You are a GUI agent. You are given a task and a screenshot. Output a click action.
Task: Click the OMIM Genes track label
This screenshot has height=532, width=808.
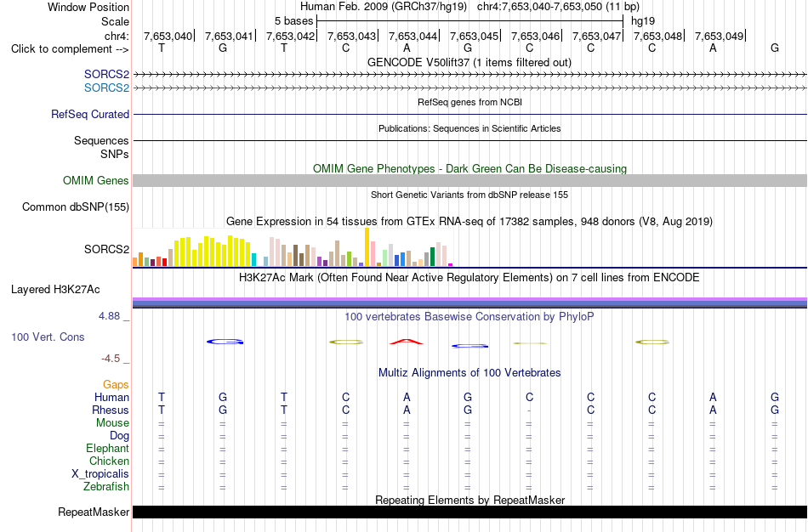click(96, 181)
